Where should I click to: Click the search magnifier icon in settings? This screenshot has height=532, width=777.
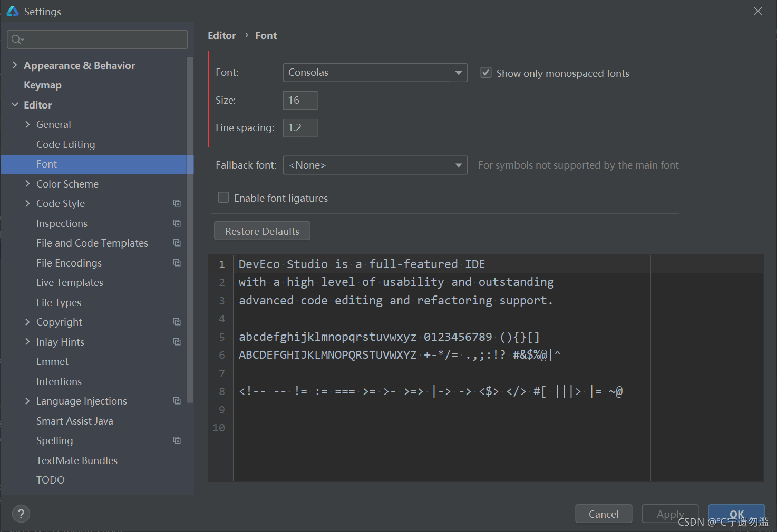17,40
